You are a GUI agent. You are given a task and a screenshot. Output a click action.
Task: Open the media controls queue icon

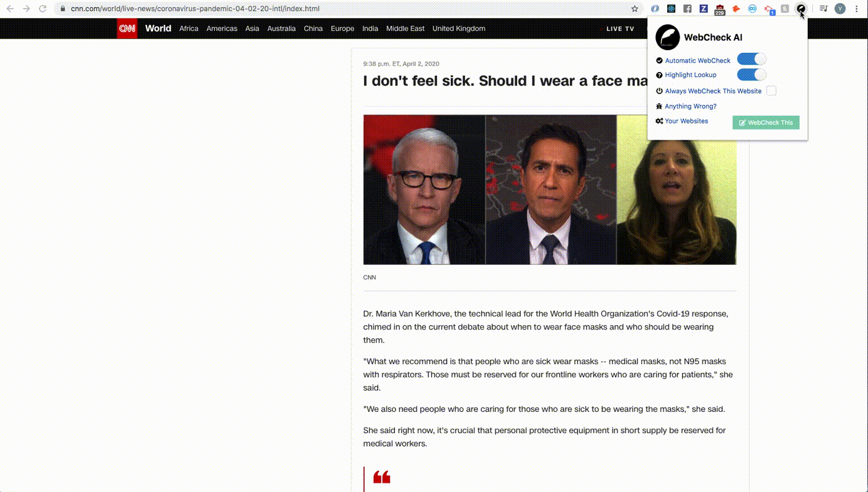pyautogui.click(x=823, y=9)
